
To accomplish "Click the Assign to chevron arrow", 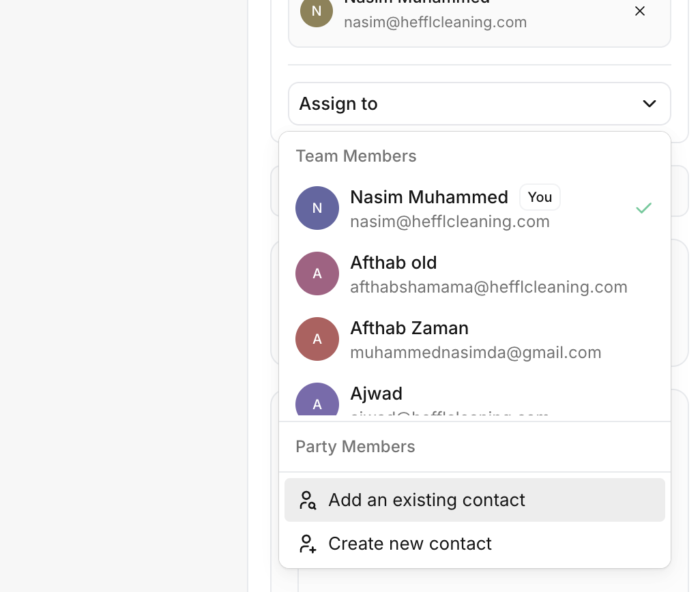I will [649, 104].
